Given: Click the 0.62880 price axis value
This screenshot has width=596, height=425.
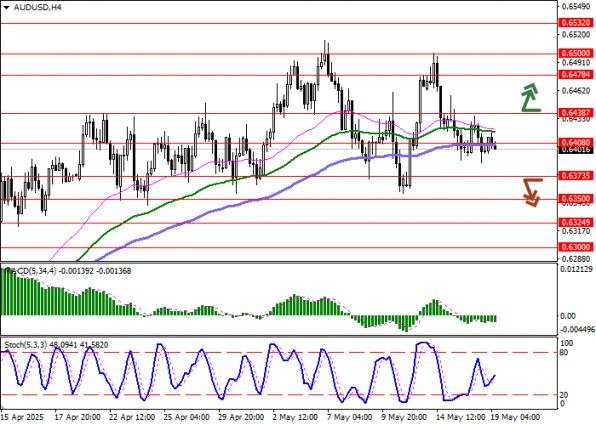Looking at the screenshot, I should [576, 259].
